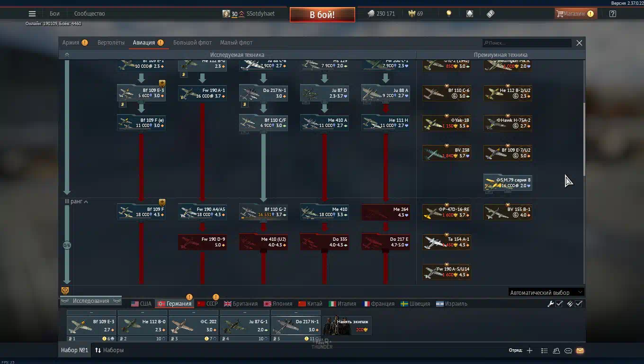
Task: Switch to the Вертолёты tab
Action: (x=111, y=43)
